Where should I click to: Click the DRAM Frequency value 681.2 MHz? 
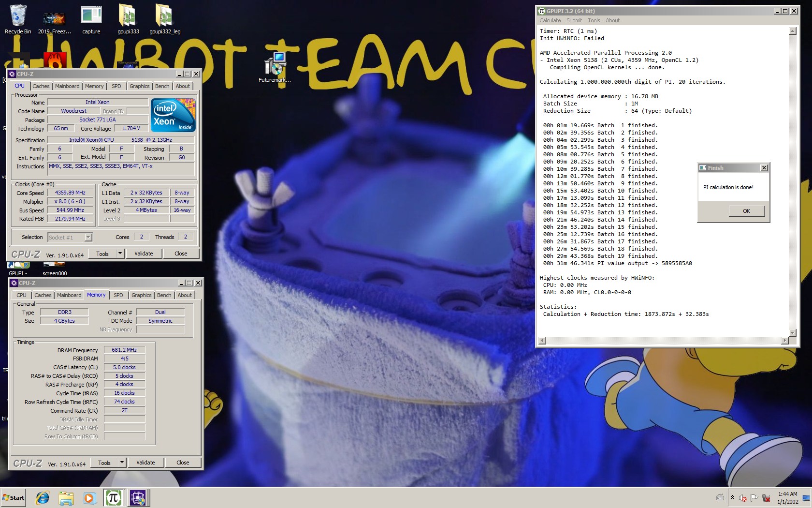tap(124, 350)
